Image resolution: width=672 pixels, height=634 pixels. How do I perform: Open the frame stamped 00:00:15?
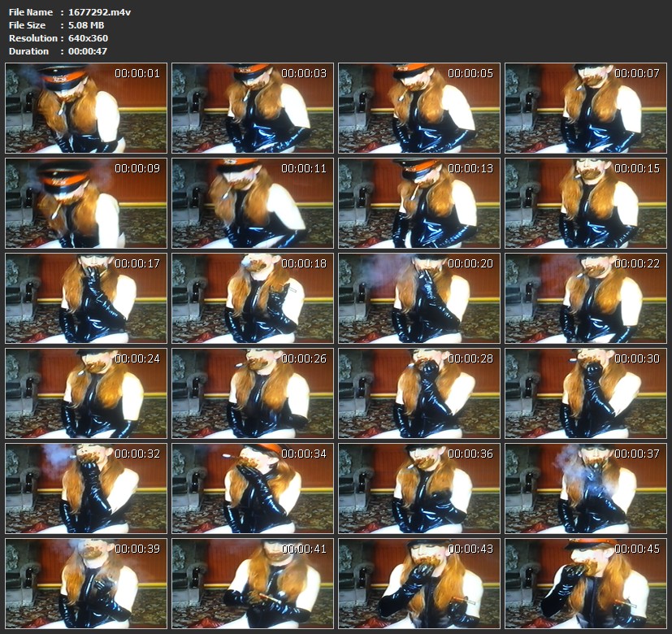[x=585, y=203]
